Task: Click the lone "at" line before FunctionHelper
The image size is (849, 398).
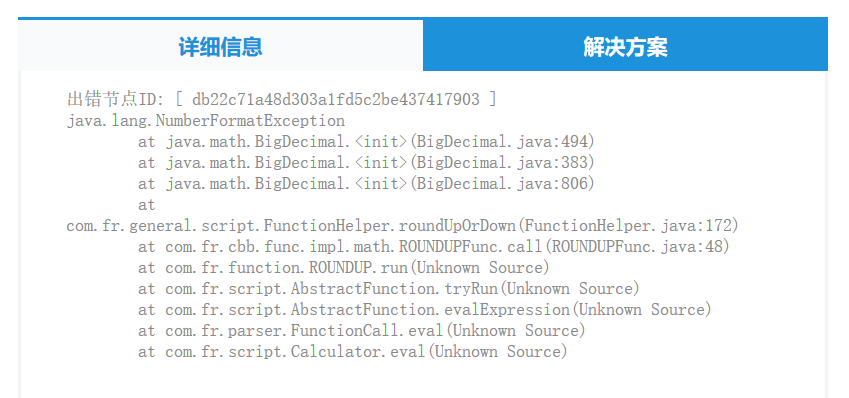Action: coord(147,205)
